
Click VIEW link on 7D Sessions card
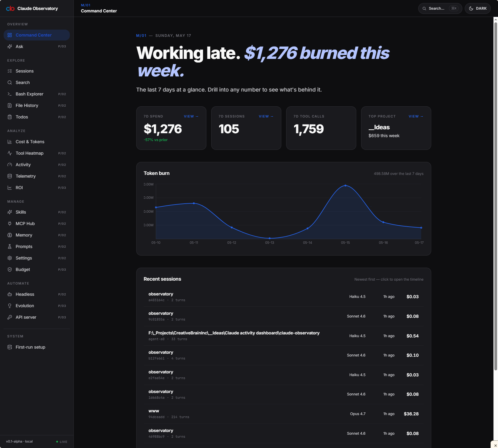coord(266,116)
